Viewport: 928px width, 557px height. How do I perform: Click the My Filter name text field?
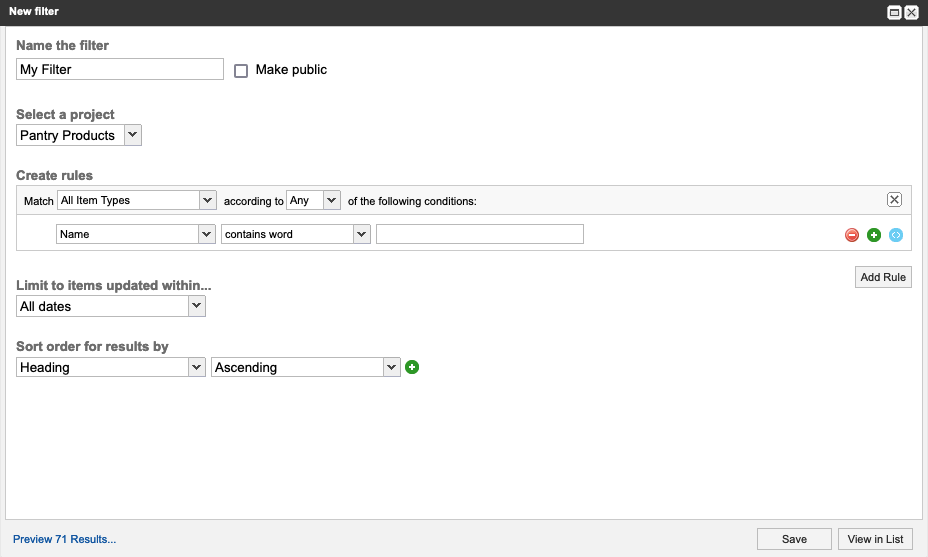[x=120, y=69]
